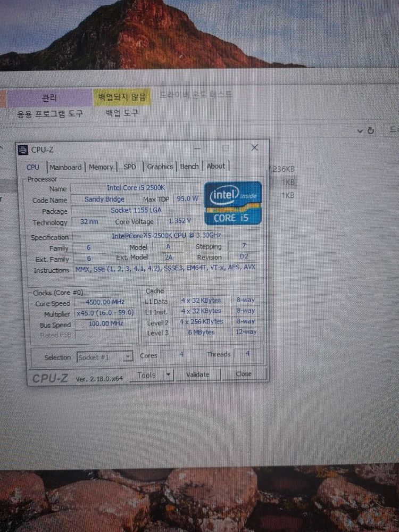Click the Cores count field
Image resolution: width=399 pixels, height=532 pixels.
coord(181,354)
